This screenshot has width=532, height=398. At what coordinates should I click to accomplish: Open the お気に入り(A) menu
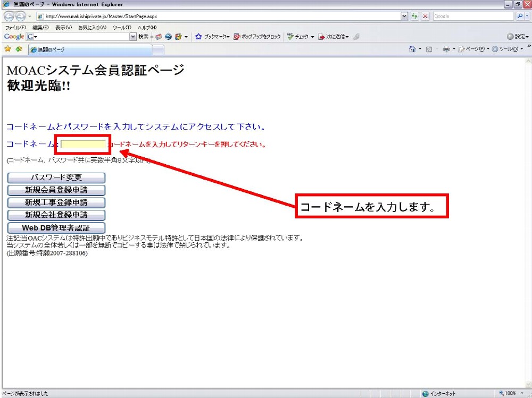(x=92, y=28)
